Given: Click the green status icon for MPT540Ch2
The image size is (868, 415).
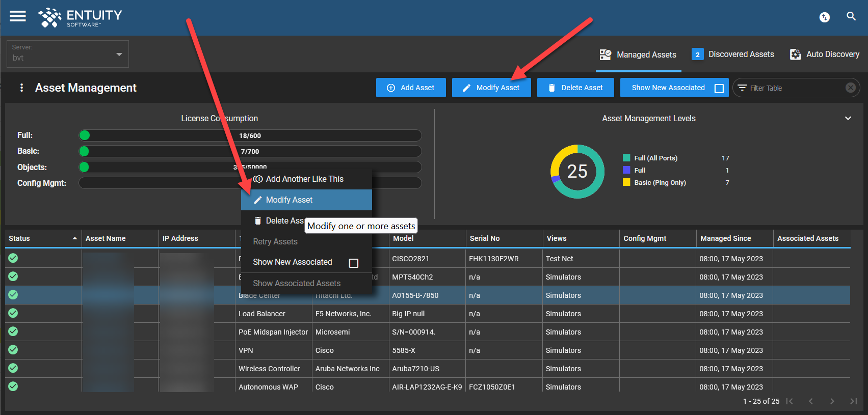Looking at the screenshot, I should [13, 276].
